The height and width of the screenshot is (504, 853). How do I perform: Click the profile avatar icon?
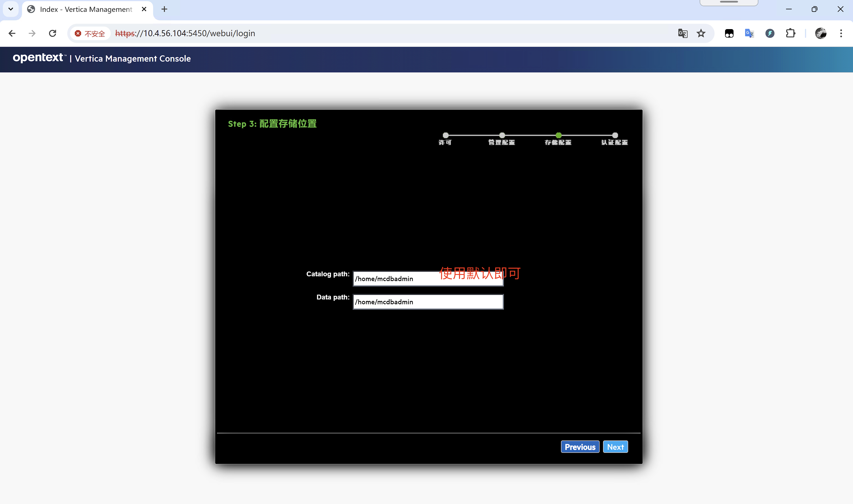pos(821,33)
